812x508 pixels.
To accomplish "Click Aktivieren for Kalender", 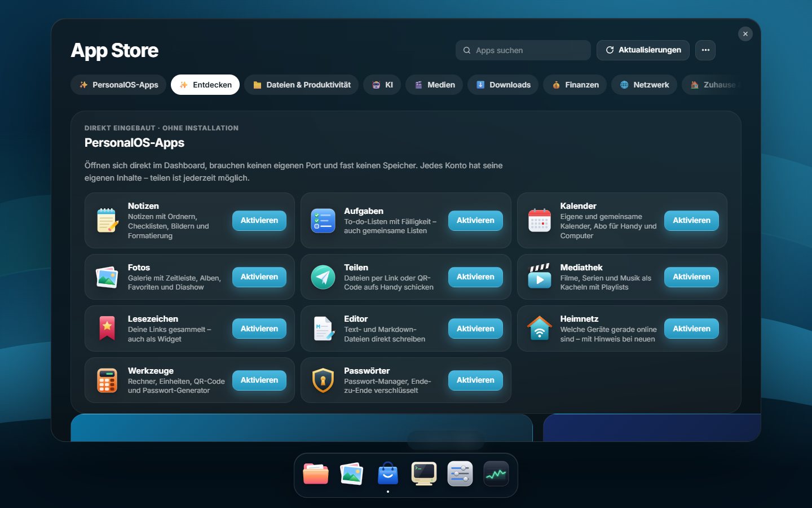I will [x=691, y=221].
